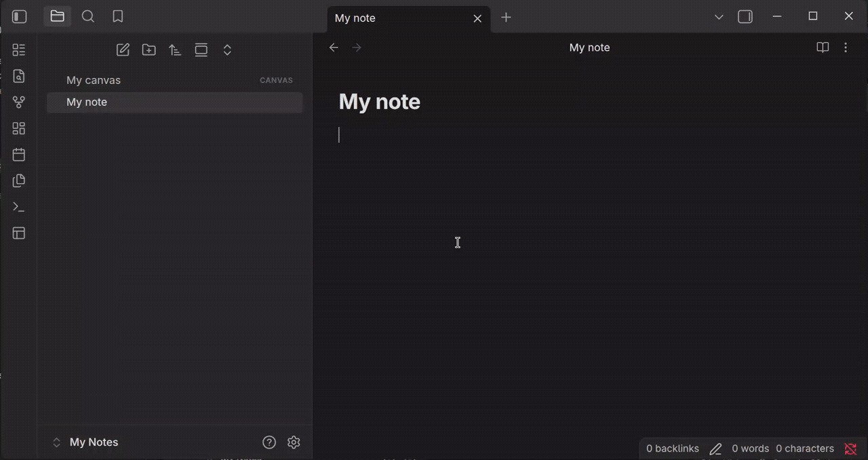Toggle the left sidebar collapse icon
Viewport: 868px width, 460px height.
coord(20,17)
